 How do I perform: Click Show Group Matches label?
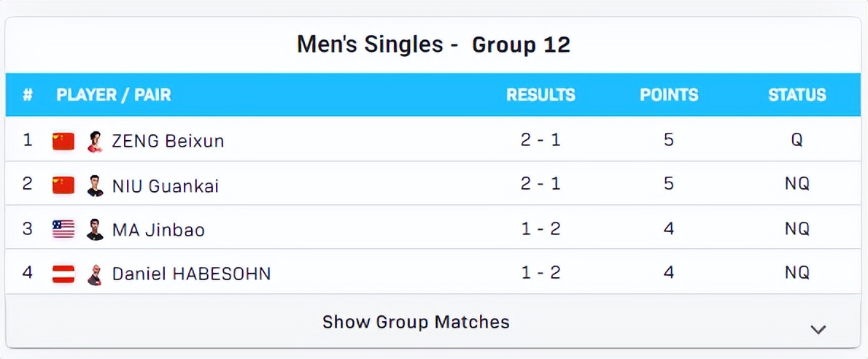click(x=416, y=322)
